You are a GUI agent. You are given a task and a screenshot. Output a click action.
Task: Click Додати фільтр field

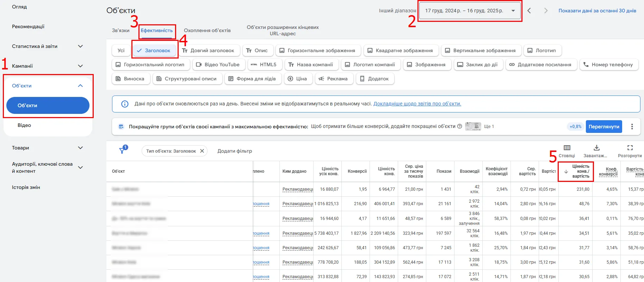(235, 151)
